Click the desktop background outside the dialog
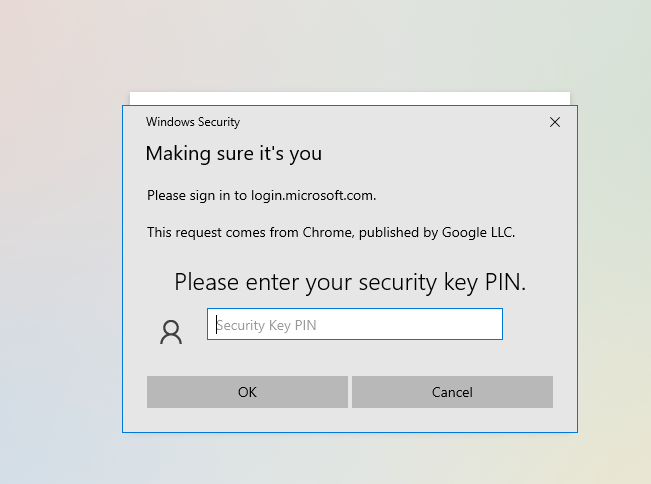 click(60, 250)
